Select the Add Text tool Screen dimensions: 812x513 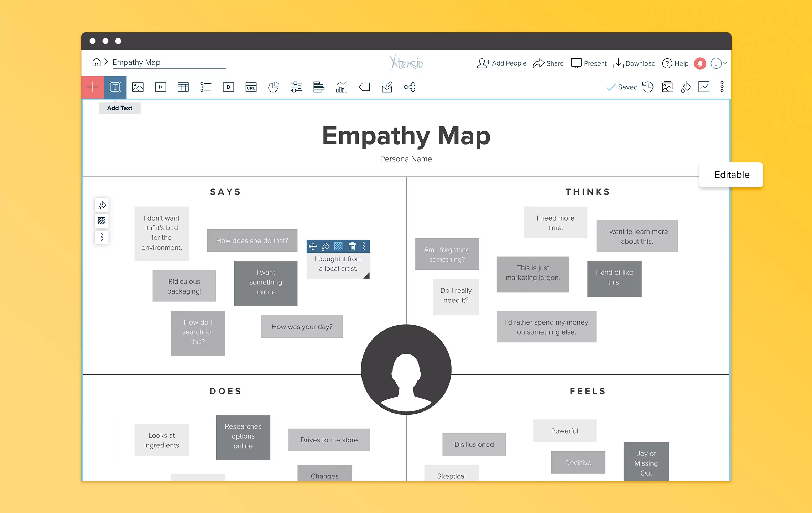pos(115,87)
